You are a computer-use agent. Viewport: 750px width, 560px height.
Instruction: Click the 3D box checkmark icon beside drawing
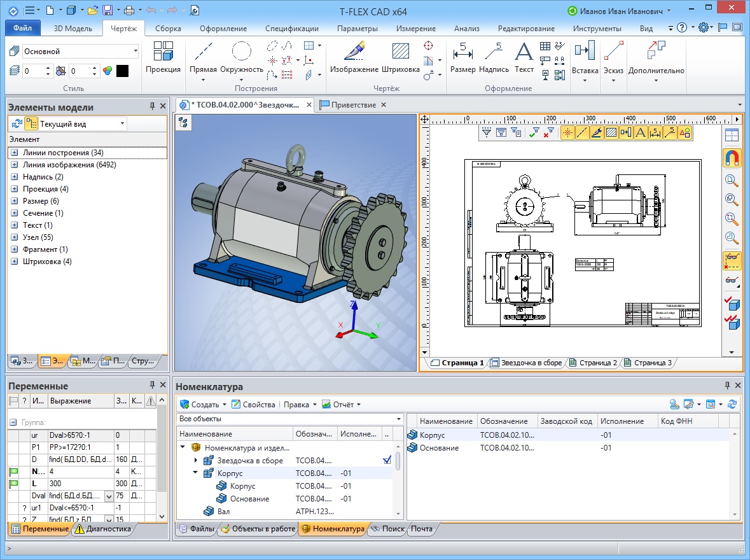pyautogui.click(x=732, y=303)
